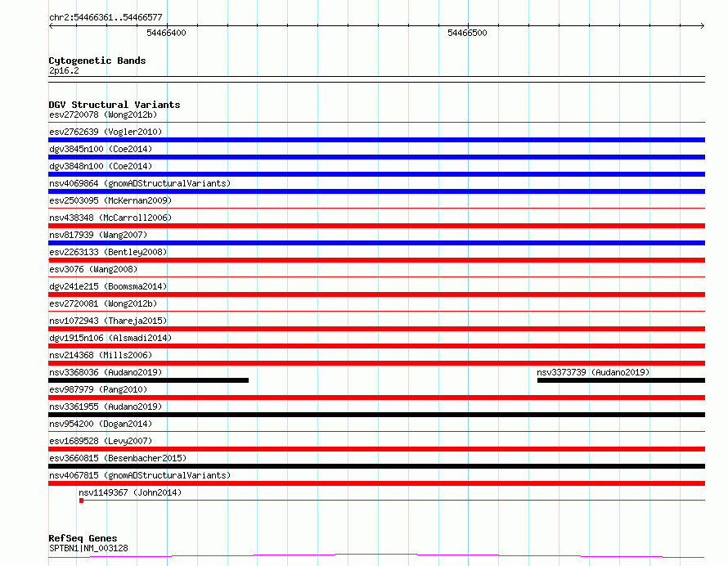Click the chr2:54466361..54466577 region label
The width and height of the screenshot is (728, 566).
coord(106,18)
